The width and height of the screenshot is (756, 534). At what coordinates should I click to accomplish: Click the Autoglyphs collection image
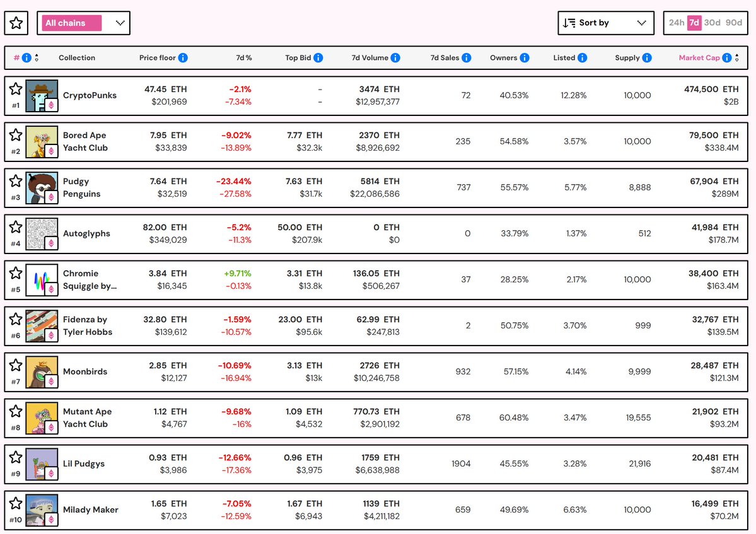tap(42, 234)
